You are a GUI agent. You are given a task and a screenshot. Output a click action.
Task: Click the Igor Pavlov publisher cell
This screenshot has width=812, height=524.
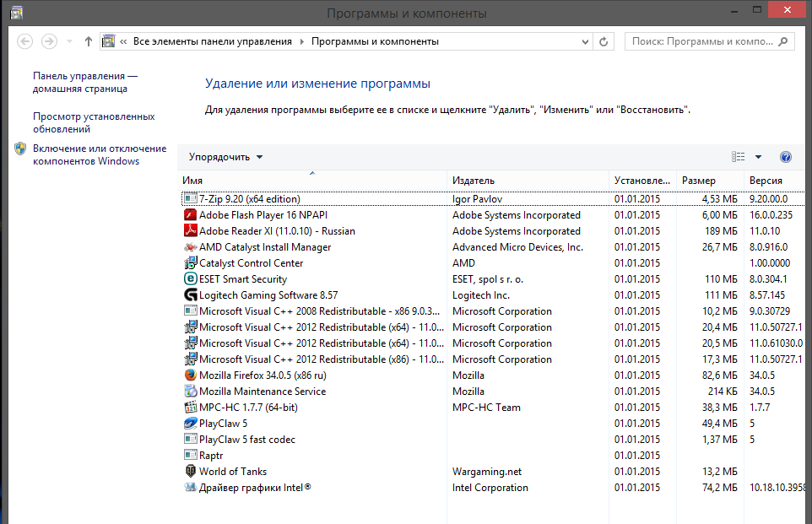pyautogui.click(x=477, y=199)
